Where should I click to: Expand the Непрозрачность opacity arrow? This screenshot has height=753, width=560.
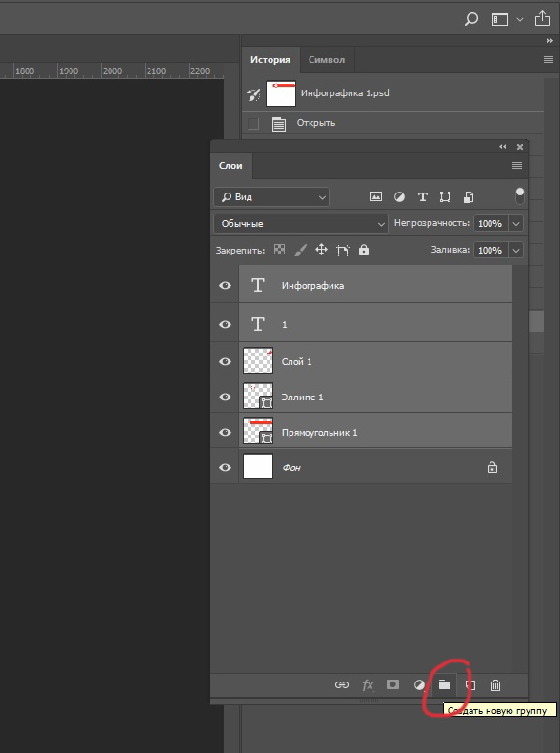(516, 223)
